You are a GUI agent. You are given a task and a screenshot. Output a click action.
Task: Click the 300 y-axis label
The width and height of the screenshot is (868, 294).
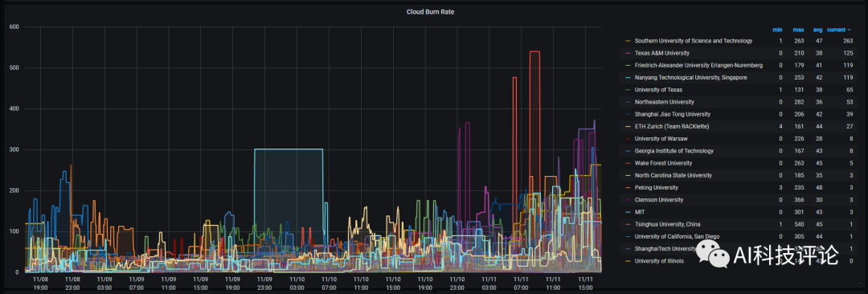(14, 149)
